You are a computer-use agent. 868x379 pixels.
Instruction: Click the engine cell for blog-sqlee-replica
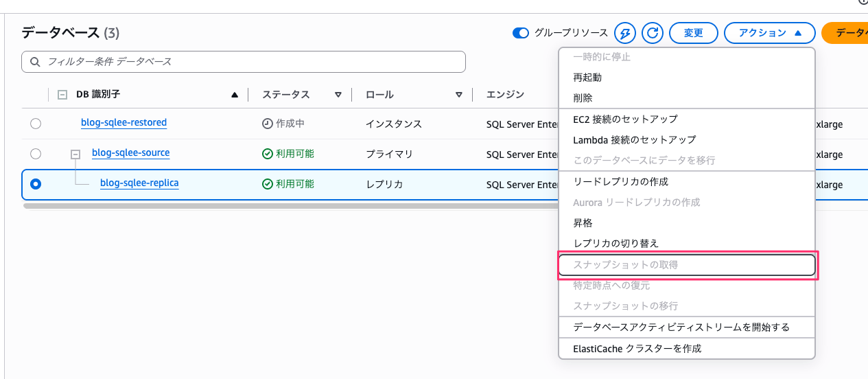tap(521, 185)
